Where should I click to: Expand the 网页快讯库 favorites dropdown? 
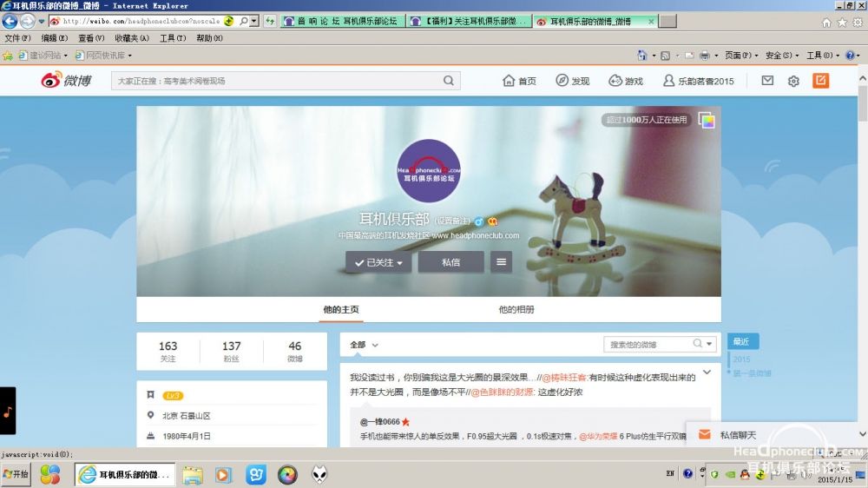click(x=129, y=56)
